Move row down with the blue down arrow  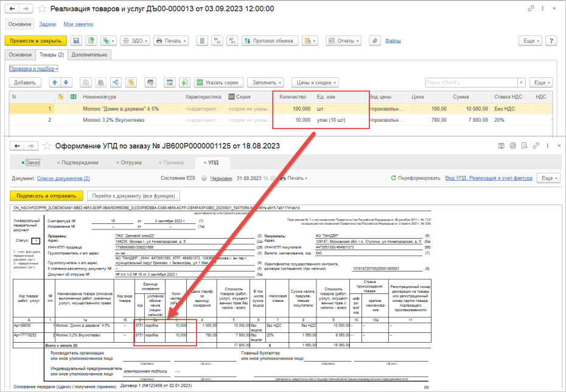[x=66, y=83]
